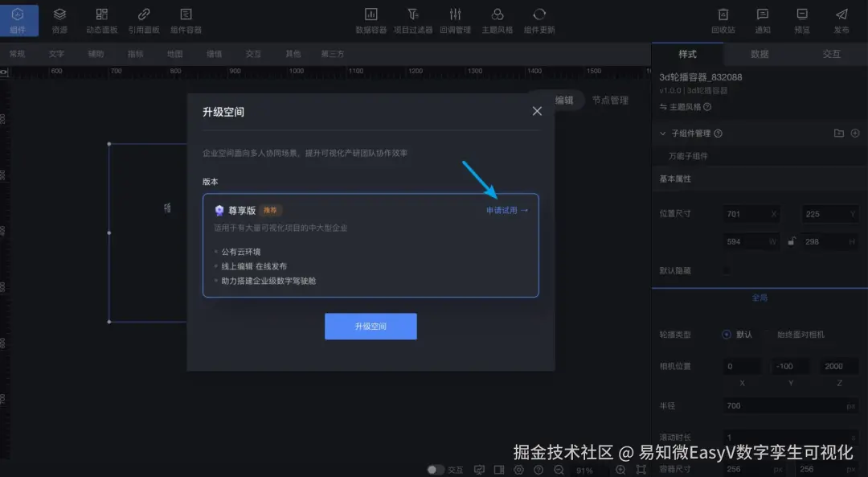Screen dimensions: 868x477
Task: Toggle the ruler visibility eye icon
Action: click(4, 72)
